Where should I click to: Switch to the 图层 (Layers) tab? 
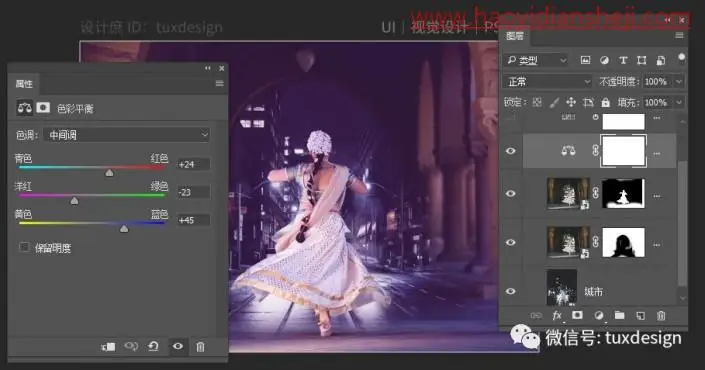[x=514, y=36]
